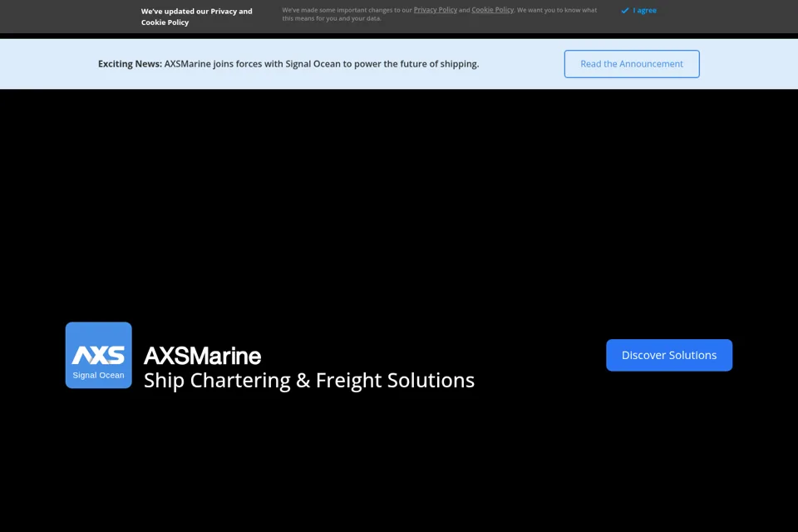798x532 pixels.
Task: Open the Cookie Policy link
Action: [493, 10]
